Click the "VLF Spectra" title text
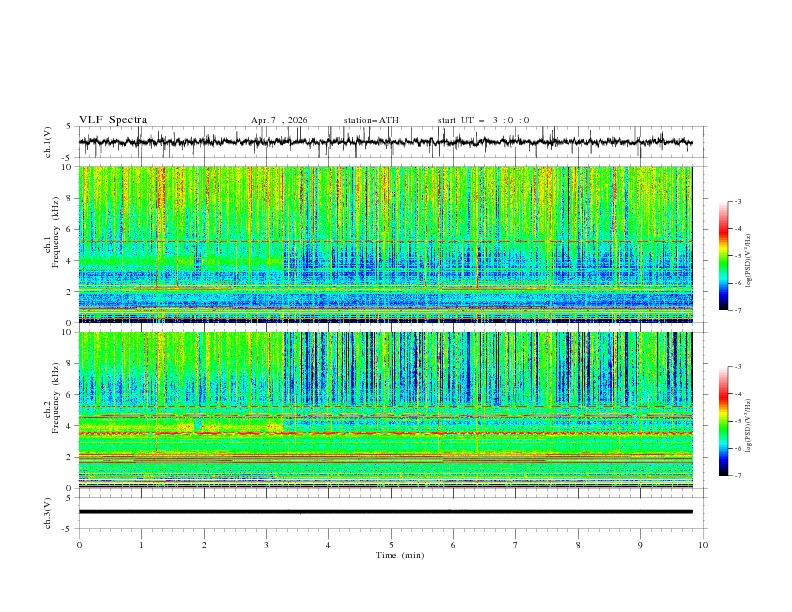 [x=113, y=120]
